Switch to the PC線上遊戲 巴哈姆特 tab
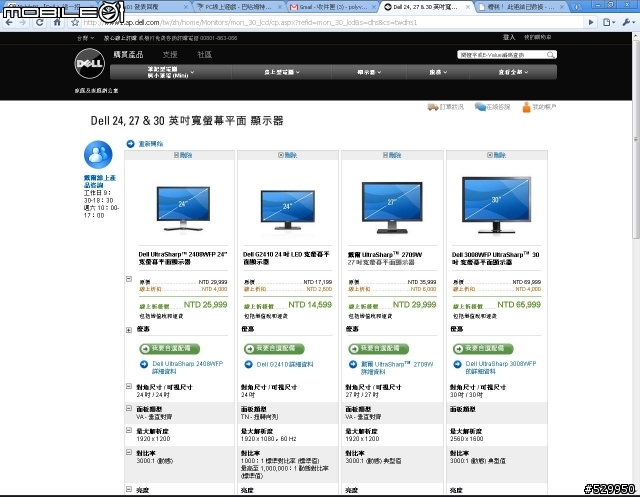Screen dimensions: 640x497 pos(237,7)
